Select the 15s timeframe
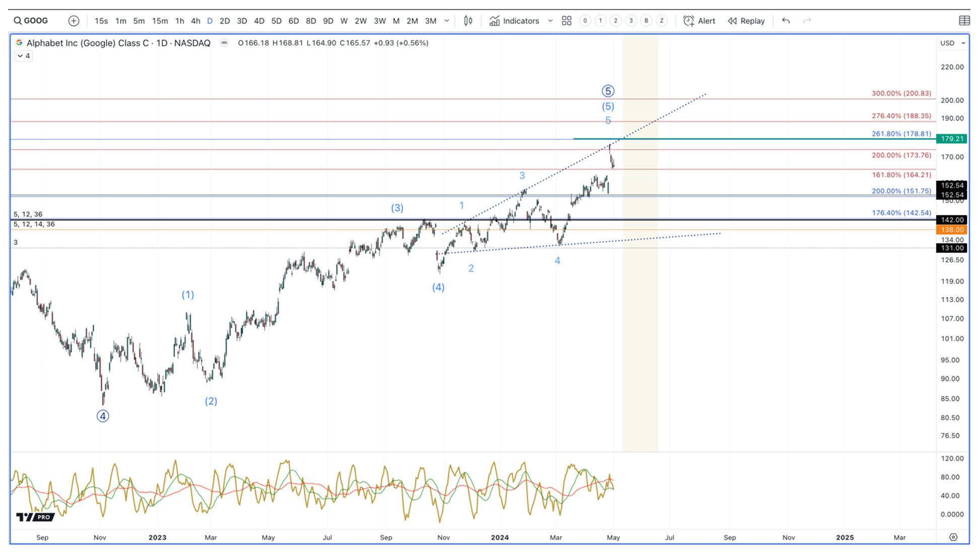Screen dimensions: 980x555 (x=101, y=21)
